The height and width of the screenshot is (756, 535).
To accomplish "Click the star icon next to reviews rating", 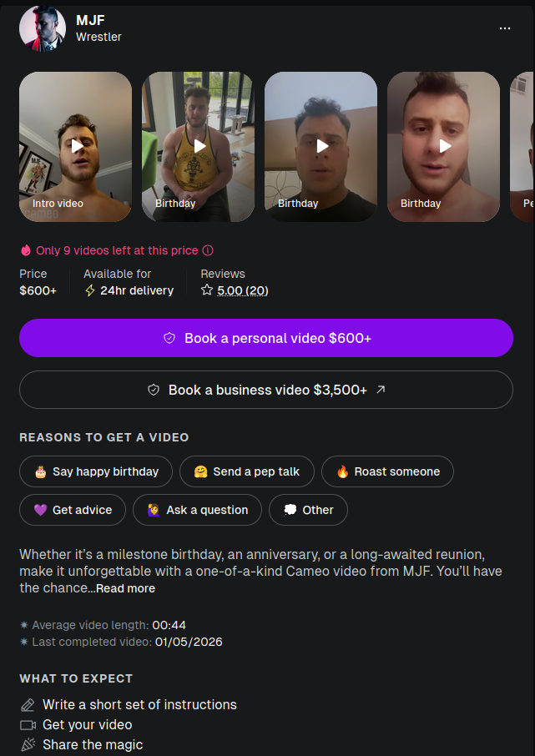I will (x=207, y=290).
